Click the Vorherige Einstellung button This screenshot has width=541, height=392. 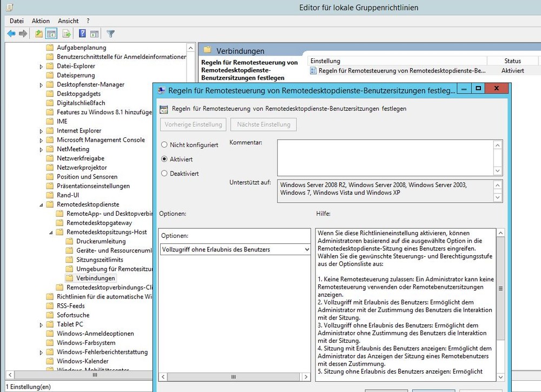coord(193,124)
